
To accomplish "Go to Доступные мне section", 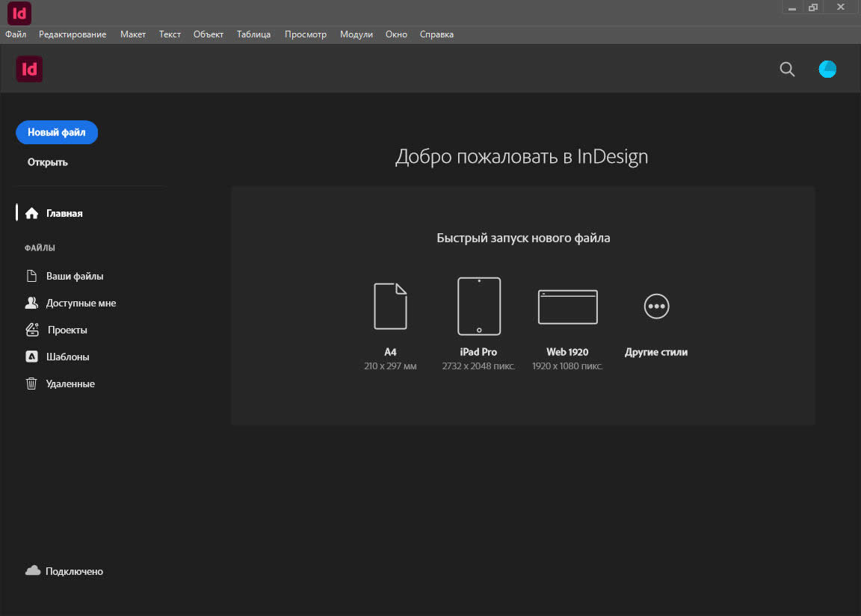I will 81,303.
